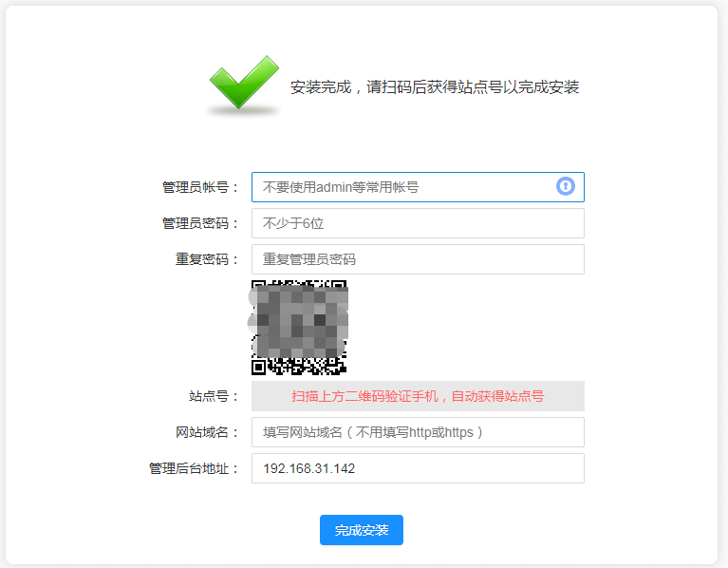Viewport: 728px width, 568px height.
Task: Focus the administrator password field
Action: click(418, 223)
